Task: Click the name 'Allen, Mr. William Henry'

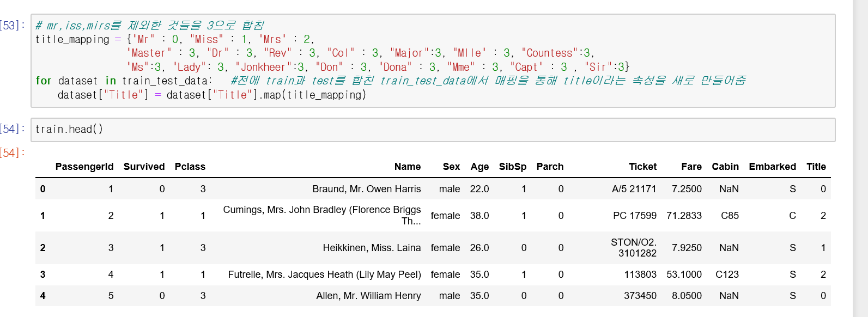Action: click(x=368, y=296)
